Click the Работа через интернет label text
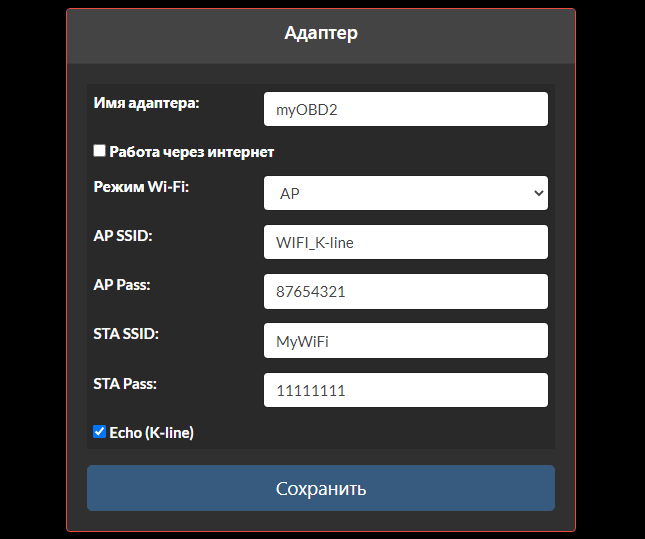This screenshot has width=645, height=539. [191, 152]
